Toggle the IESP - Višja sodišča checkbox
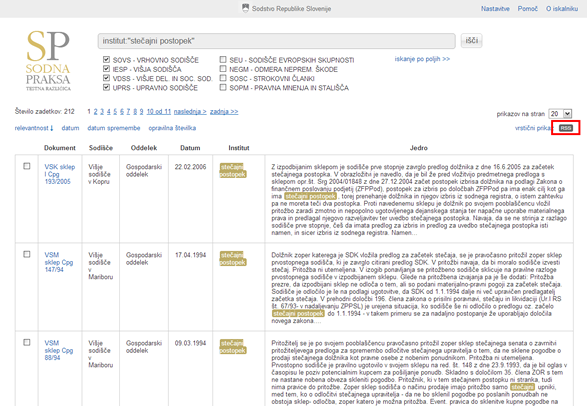 [106, 69]
